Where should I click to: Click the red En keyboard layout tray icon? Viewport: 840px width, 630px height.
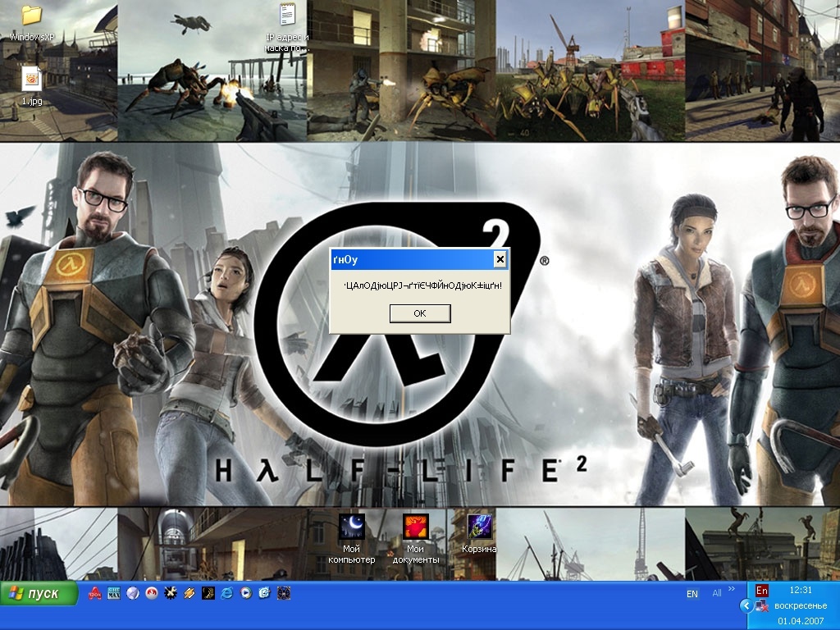(x=762, y=591)
